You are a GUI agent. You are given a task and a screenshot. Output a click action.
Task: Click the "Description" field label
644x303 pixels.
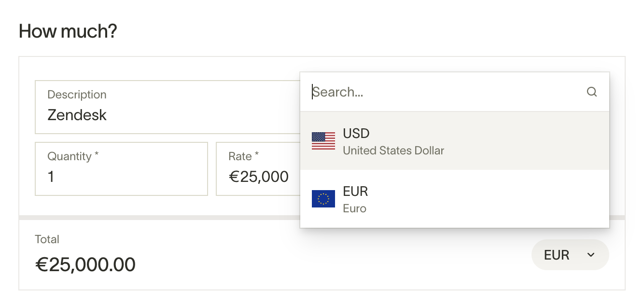77,95
